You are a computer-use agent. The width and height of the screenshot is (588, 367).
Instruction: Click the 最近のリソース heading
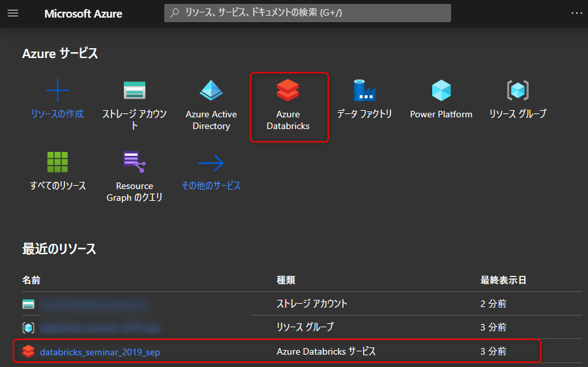[x=59, y=249]
